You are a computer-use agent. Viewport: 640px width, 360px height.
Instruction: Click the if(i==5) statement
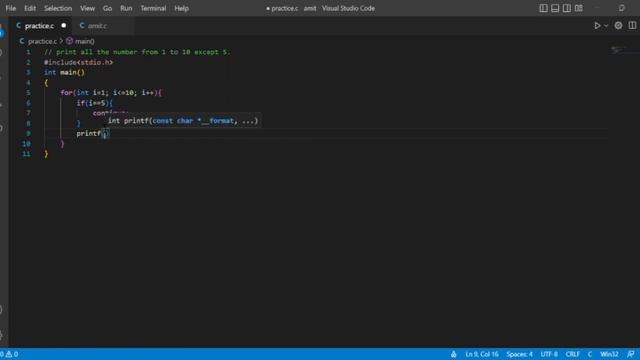pos(94,103)
